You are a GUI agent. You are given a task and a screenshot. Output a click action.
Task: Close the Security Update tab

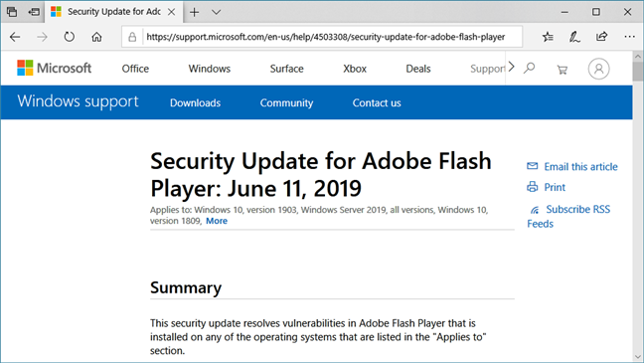click(x=172, y=12)
